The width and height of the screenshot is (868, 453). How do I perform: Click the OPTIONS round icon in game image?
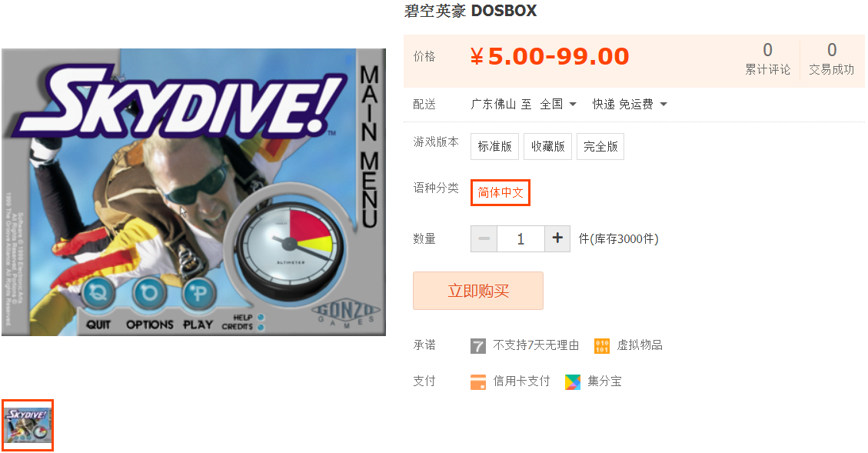[149, 291]
